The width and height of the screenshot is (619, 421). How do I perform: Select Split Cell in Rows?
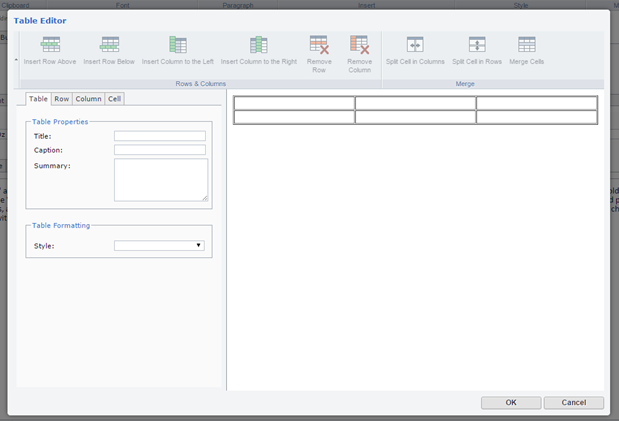pos(477,45)
